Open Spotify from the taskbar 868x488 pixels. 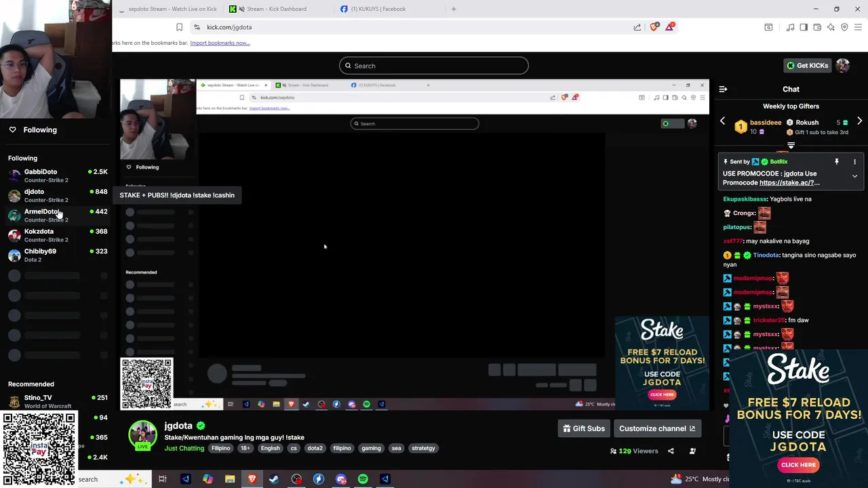363,479
